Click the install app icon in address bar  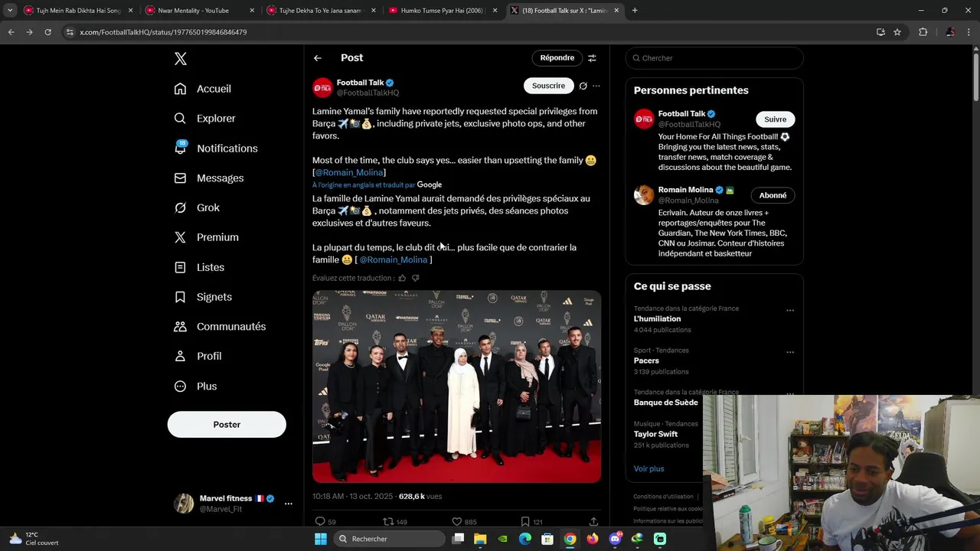pyautogui.click(x=880, y=32)
